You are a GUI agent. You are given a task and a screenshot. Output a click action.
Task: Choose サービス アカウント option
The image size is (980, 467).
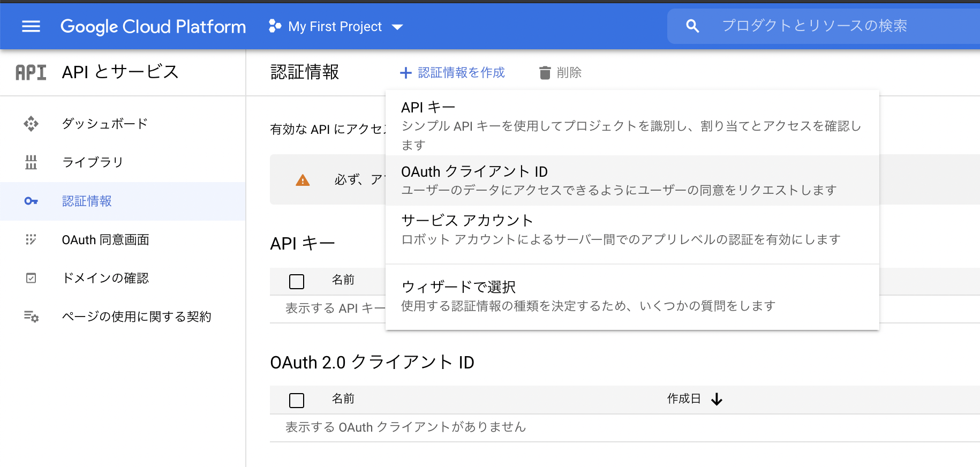(x=632, y=230)
